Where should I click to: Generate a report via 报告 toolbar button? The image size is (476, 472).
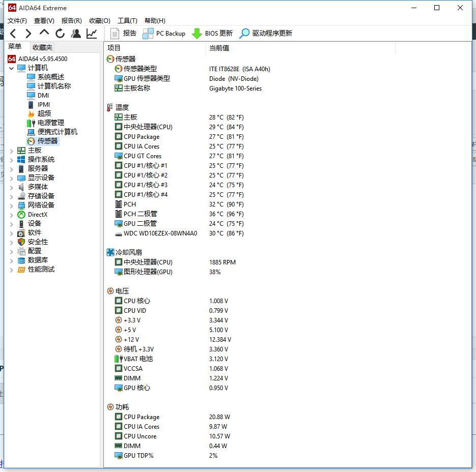pos(123,34)
